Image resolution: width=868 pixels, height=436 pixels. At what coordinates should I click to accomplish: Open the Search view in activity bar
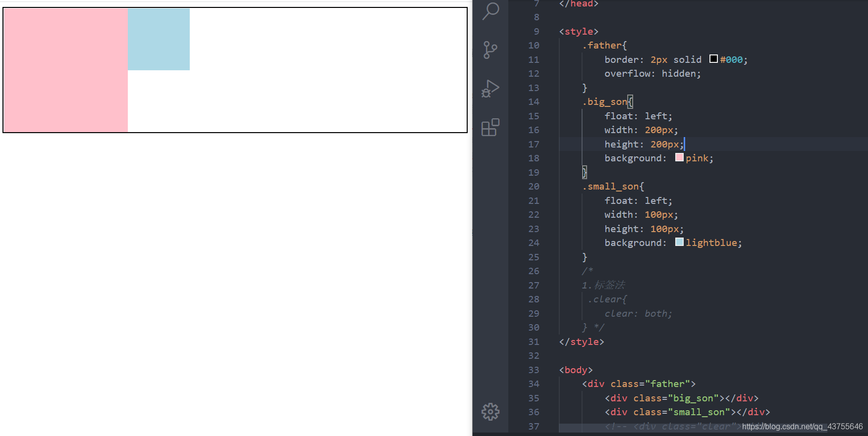click(490, 10)
